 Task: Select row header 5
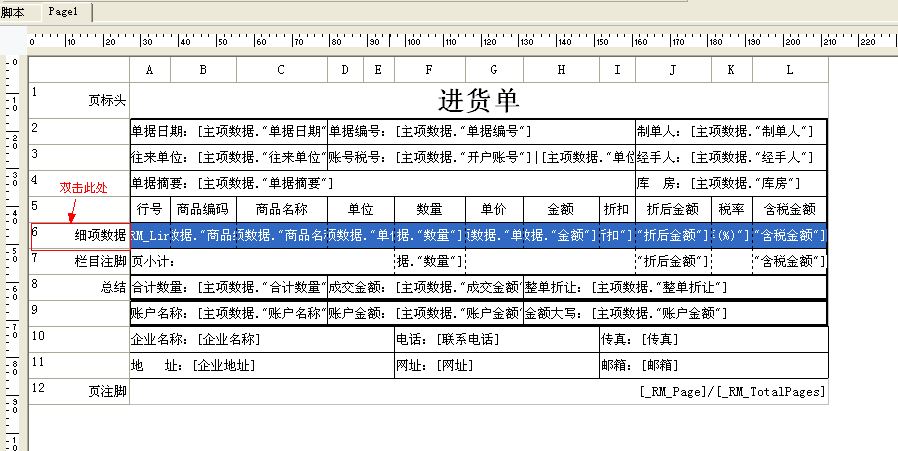80,210
